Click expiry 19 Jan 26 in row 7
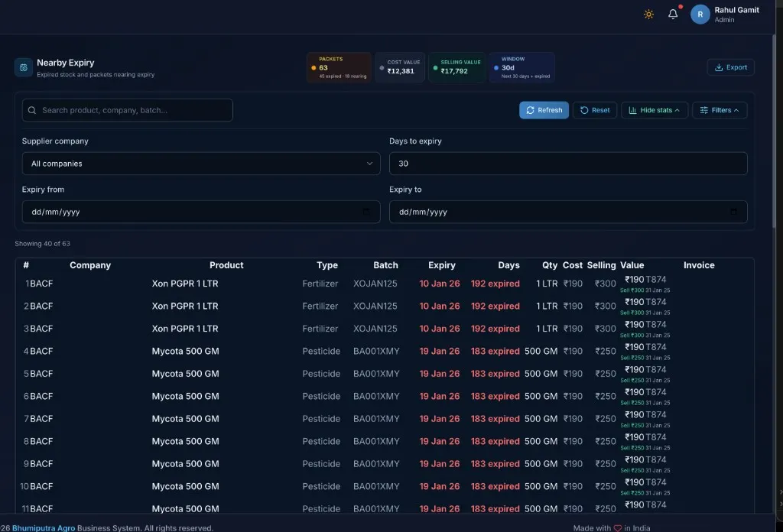783x532 pixels. pos(440,419)
